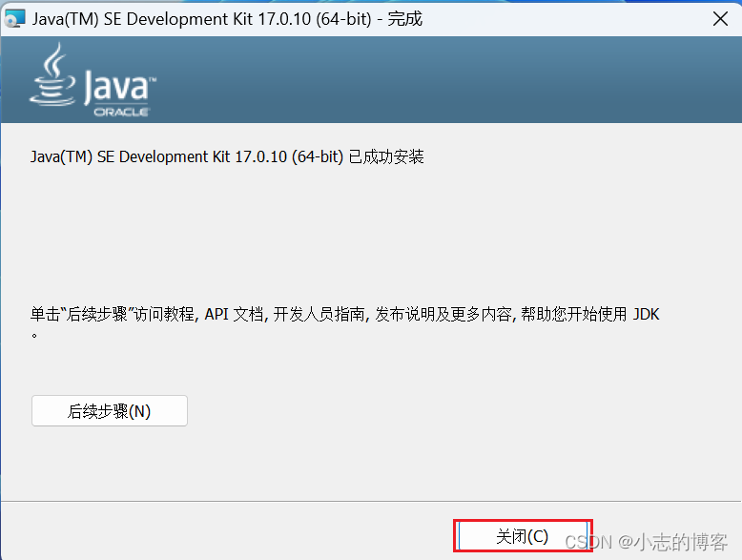Open 后续步骤(N) next steps button

click(110, 411)
